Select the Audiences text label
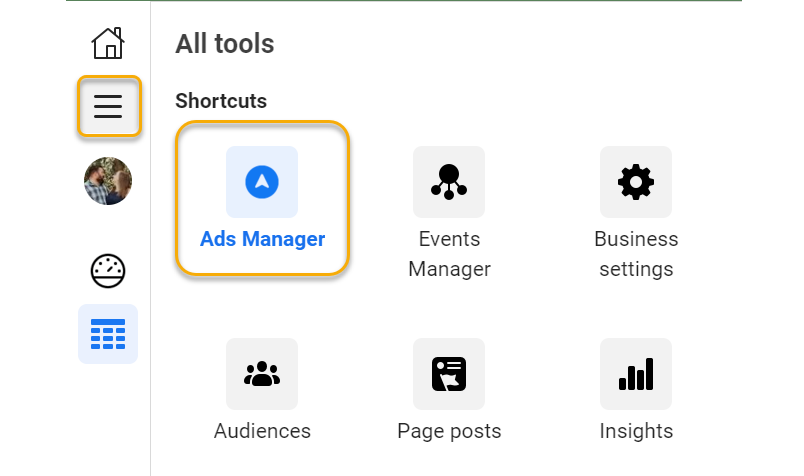804x476 pixels. pyautogui.click(x=262, y=431)
